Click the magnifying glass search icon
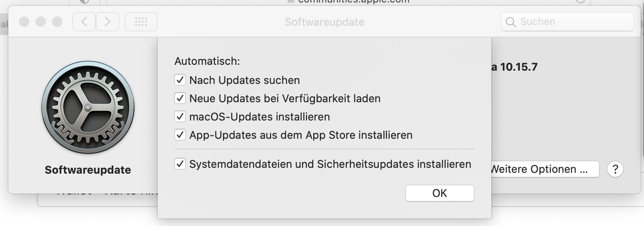Screen dimensions: 644x226 [511, 22]
